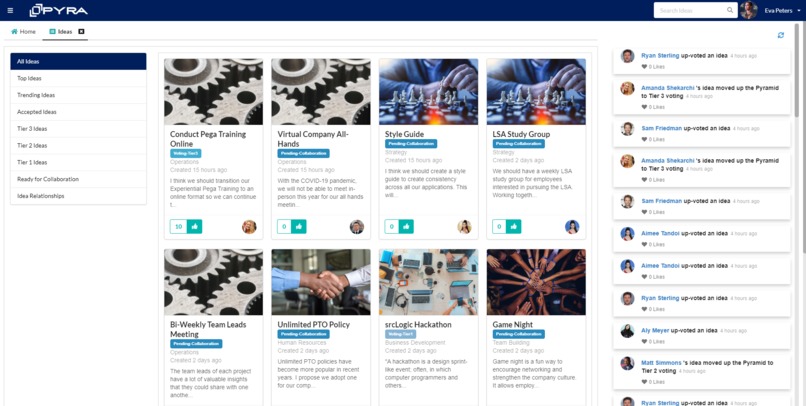Open Accepted Ideas
Image resolution: width=806 pixels, height=406 pixels.
[78, 112]
